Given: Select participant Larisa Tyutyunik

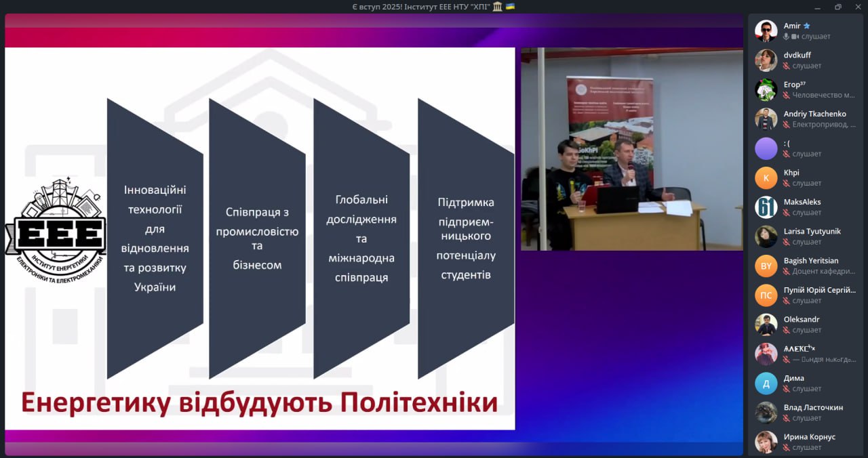Looking at the screenshot, I should pyautogui.click(x=812, y=231).
